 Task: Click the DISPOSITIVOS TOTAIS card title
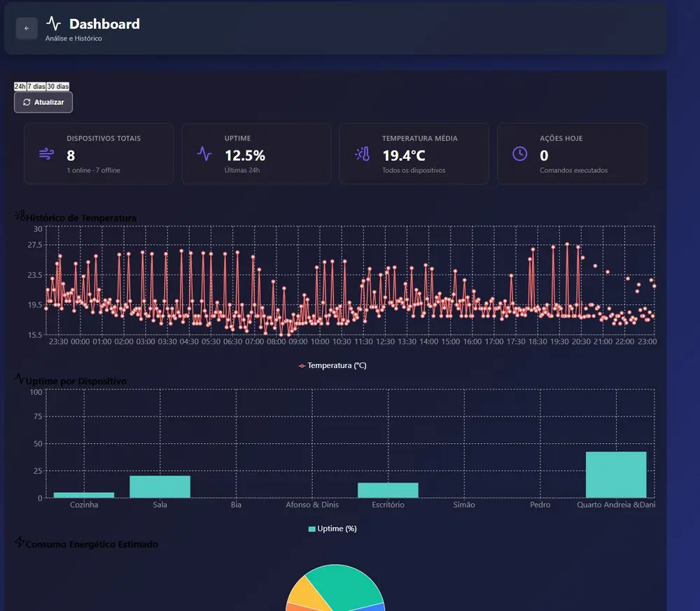coord(104,139)
